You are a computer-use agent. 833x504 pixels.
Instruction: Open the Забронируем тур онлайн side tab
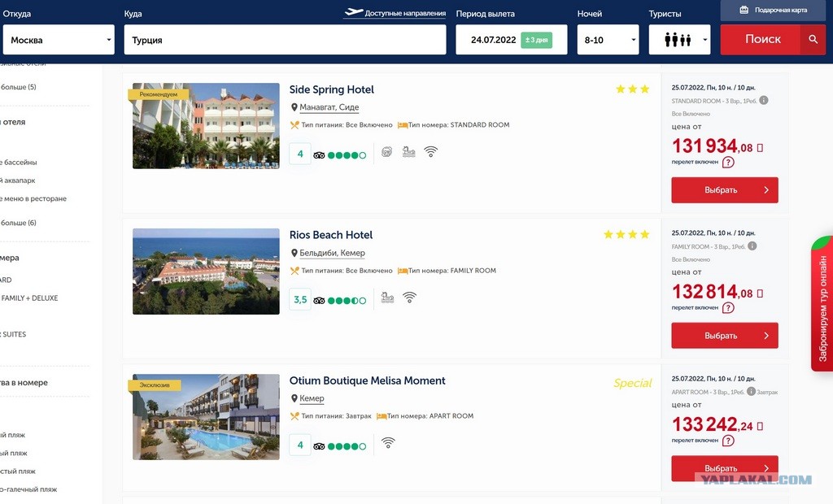822,304
